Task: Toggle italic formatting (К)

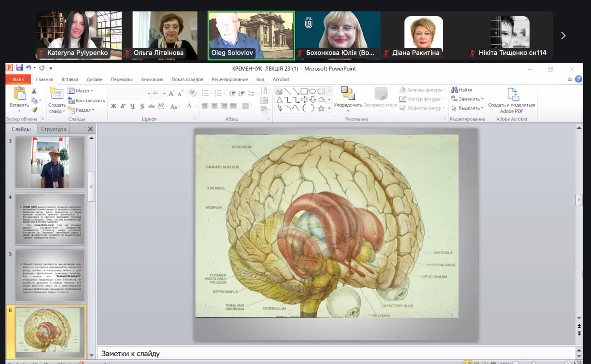Action: pos(123,106)
